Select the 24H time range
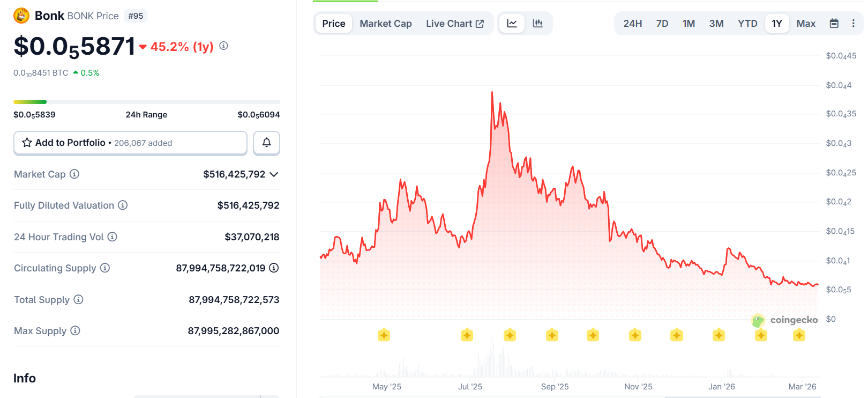The height and width of the screenshot is (398, 868). (x=632, y=24)
